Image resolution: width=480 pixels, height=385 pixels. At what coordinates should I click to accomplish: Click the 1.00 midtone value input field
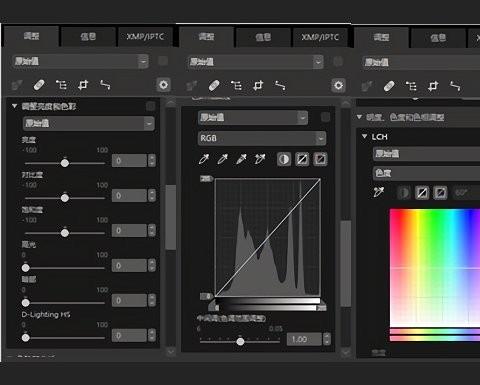pos(304,339)
